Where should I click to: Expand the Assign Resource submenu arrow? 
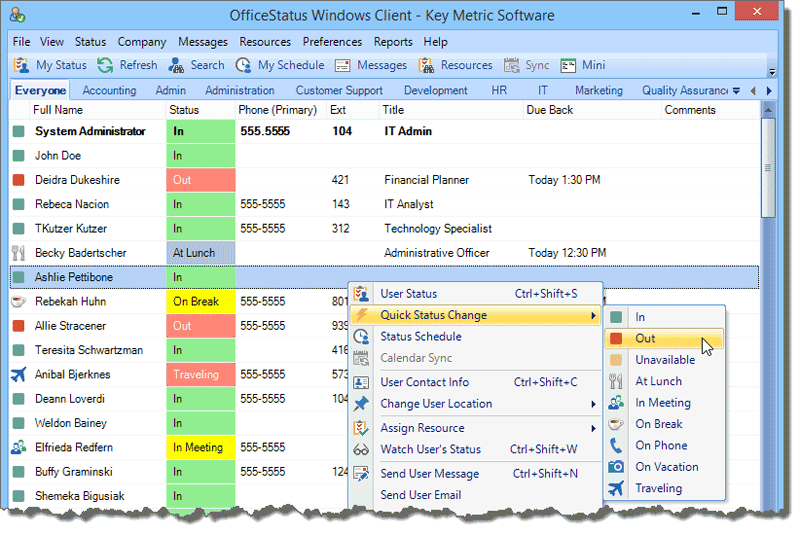(x=593, y=428)
